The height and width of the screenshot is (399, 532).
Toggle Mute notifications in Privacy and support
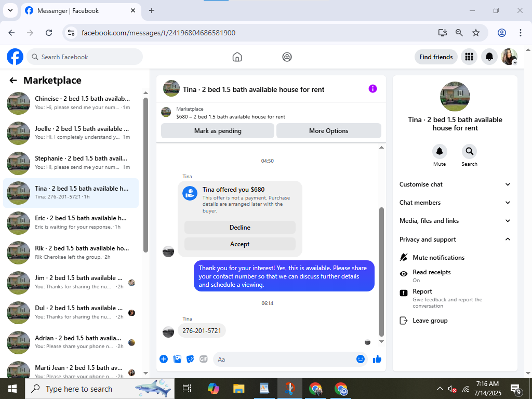(x=455, y=258)
